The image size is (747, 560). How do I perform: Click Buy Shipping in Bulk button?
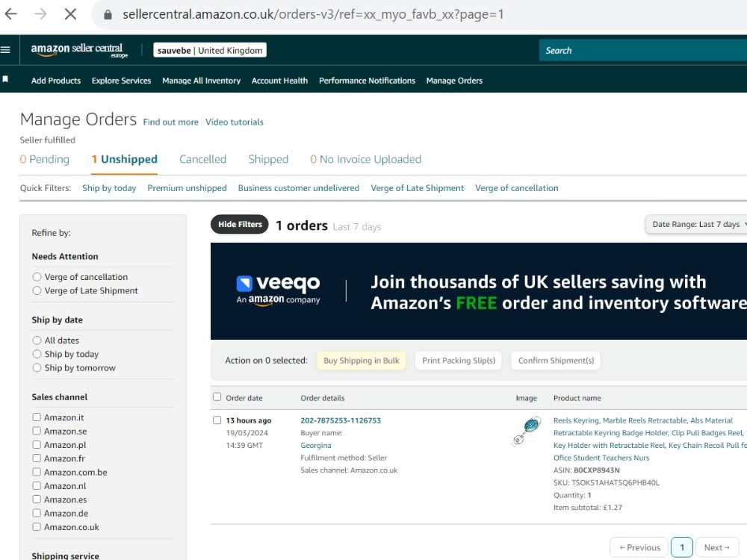point(361,361)
